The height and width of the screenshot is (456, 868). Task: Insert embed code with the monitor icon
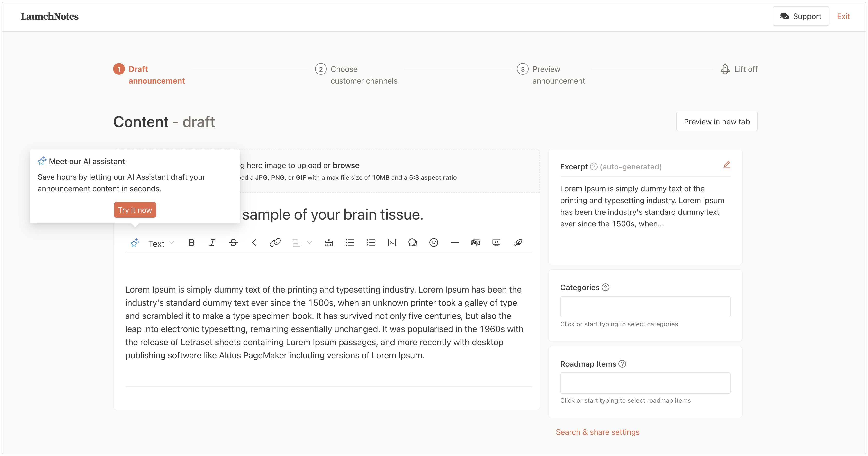tap(496, 242)
